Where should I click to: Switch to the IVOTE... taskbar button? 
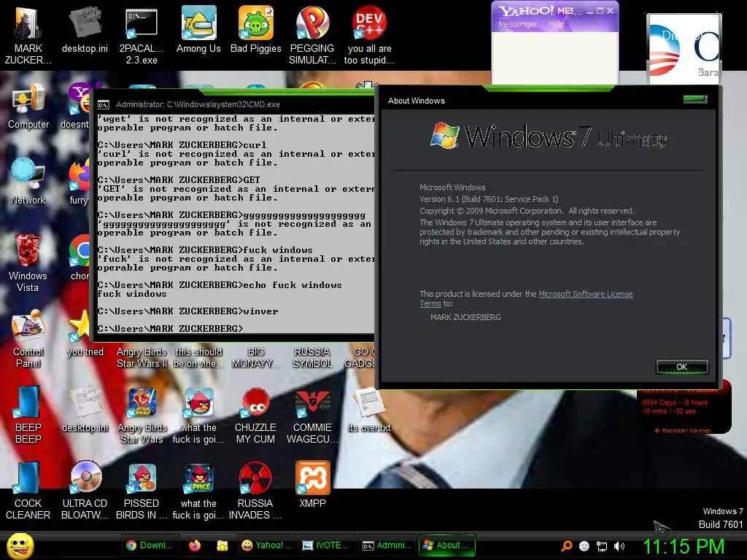point(326,545)
